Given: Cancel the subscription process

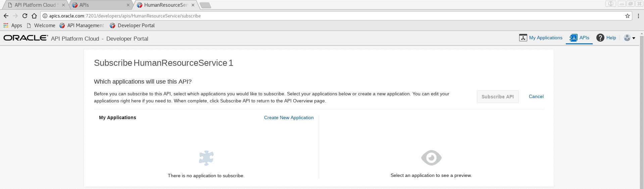Looking at the screenshot, I should (536, 96).
